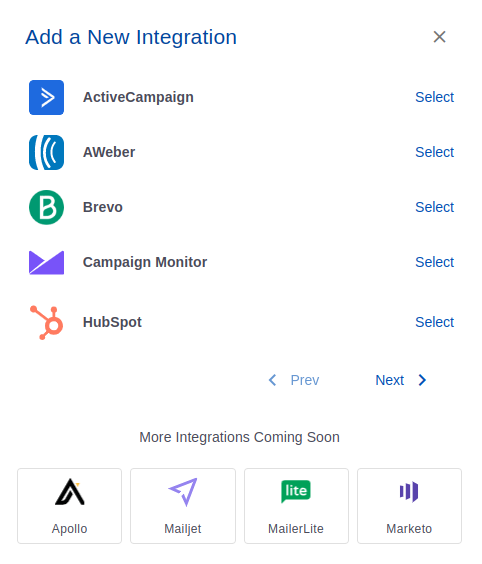The width and height of the screenshot is (482, 564).
Task: Click the left chevron beside Prev
Action: point(273,380)
